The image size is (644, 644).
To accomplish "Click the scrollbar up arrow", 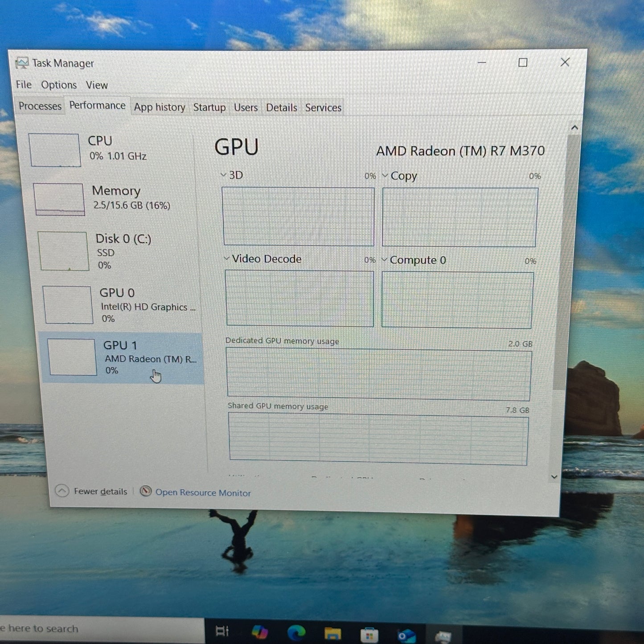I will tap(574, 128).
